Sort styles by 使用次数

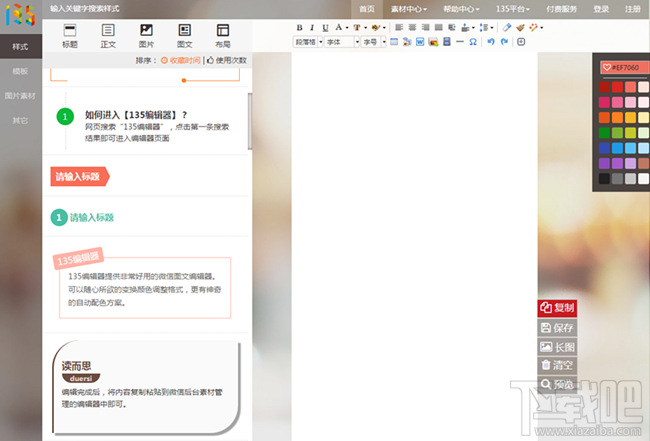[x=227, y=60]
